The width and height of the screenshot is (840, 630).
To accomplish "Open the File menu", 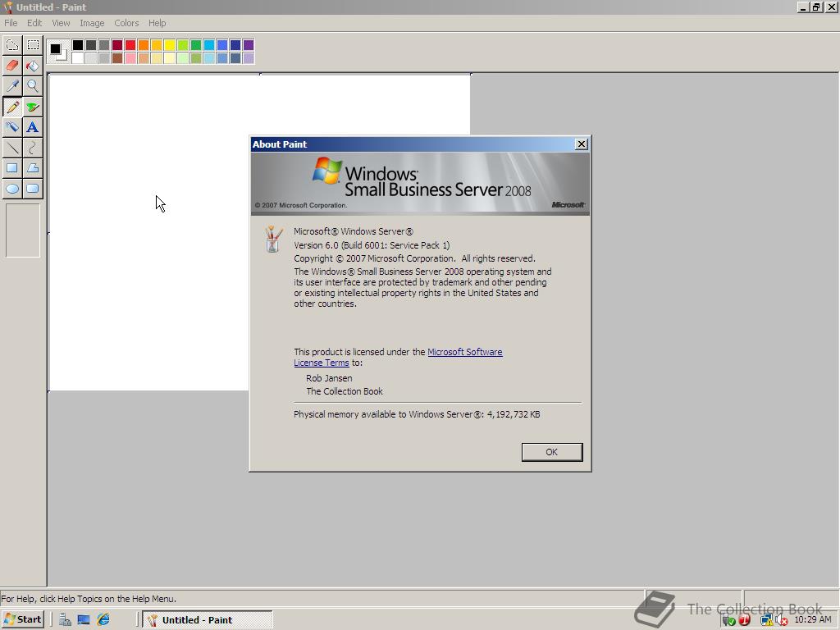I will [11, 23].
